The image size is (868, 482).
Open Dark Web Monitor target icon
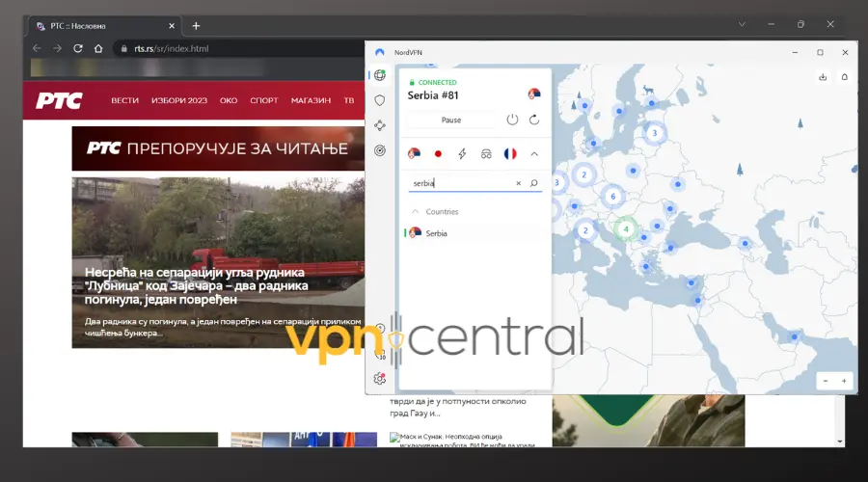(x=380, y=150)
